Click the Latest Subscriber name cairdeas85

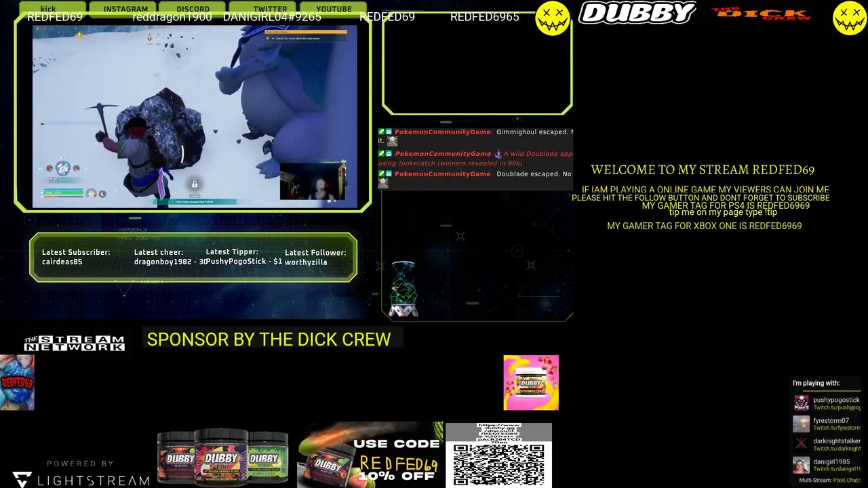pyautogui.click(x=62, y=262)
